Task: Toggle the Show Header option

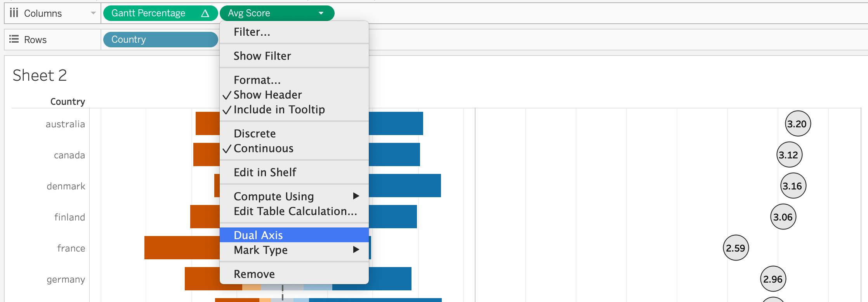Action: (267, 95)
